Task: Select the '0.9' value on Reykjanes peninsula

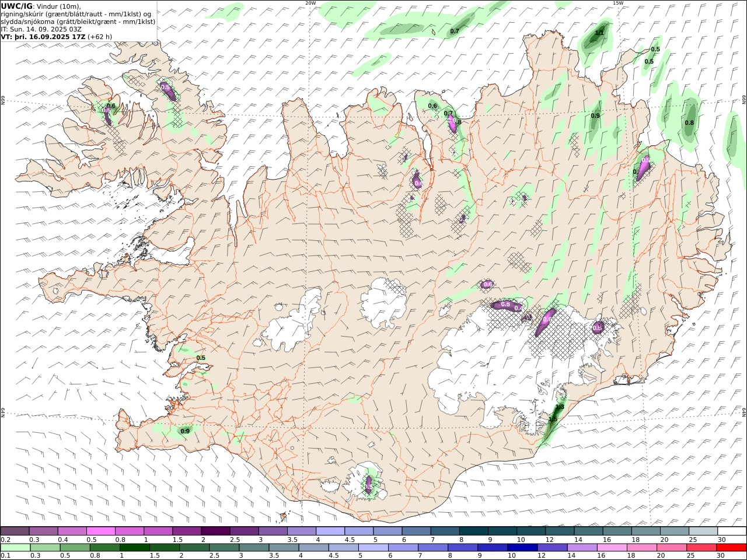Action: [185, 431]
